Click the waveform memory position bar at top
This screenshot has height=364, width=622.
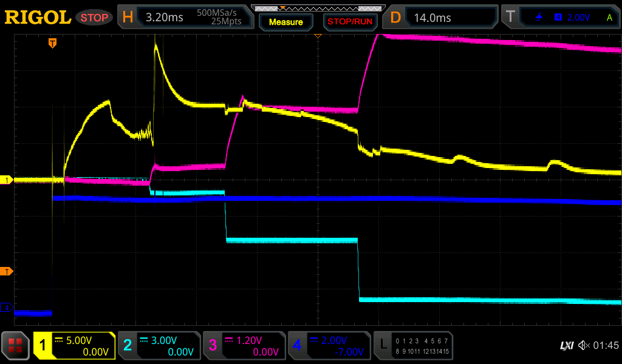pos(318,8)
